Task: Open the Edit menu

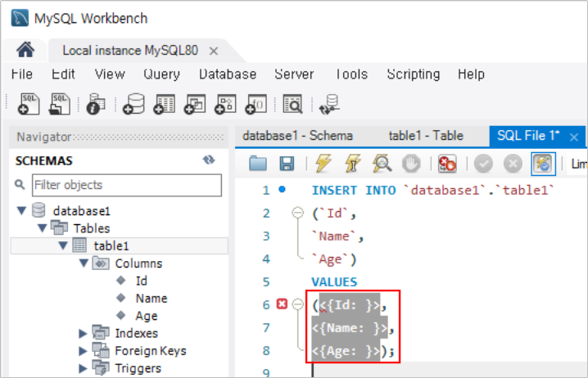Action: tap(63, 74)
